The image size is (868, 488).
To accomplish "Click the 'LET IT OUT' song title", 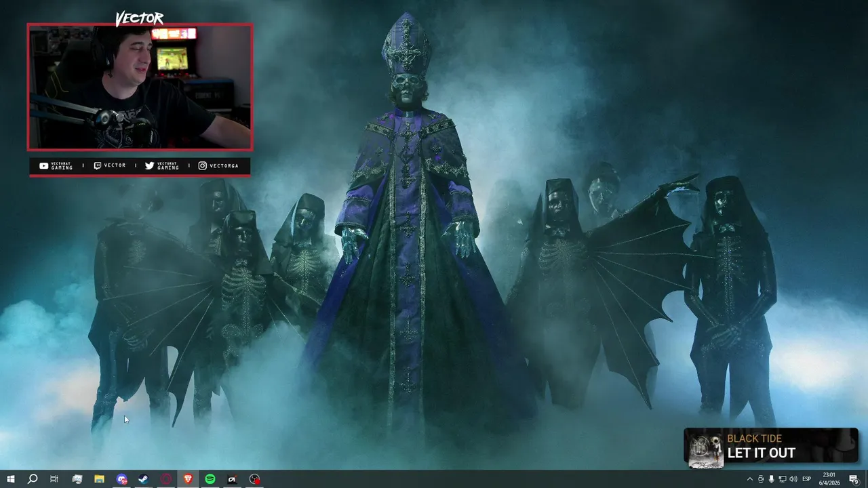I will point(761,453).
